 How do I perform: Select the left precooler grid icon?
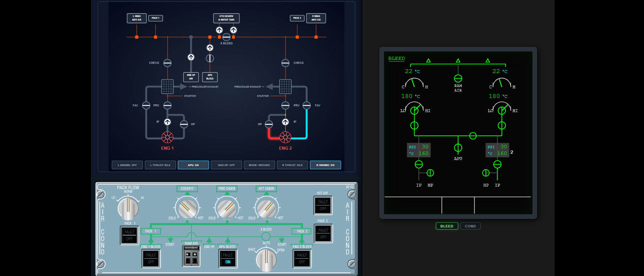coord(167,87)
